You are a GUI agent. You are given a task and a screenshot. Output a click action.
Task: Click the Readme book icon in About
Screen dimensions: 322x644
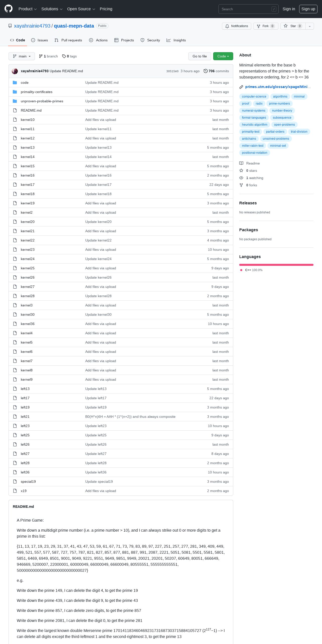(x=241, y=163)
